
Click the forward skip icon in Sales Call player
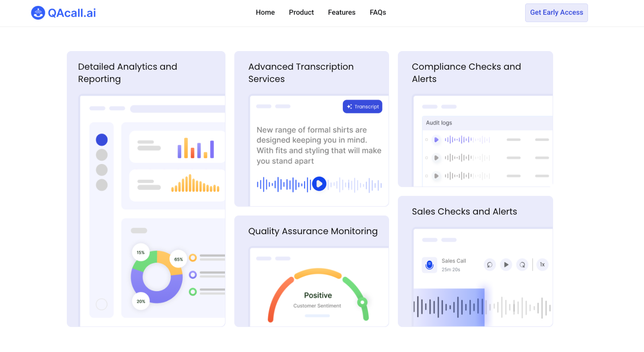522,265
